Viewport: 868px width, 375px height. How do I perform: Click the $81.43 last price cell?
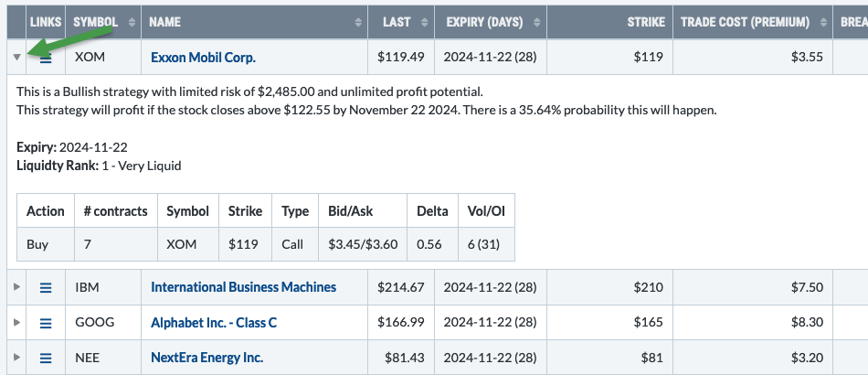coord(401,358)
